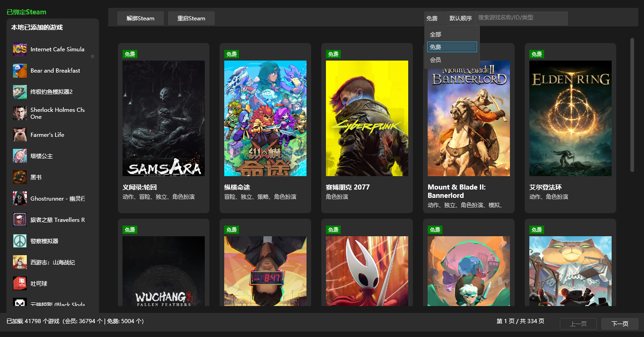
Task: Click the 赛博朋克 2077 title text
Action: tap(348, 187)
